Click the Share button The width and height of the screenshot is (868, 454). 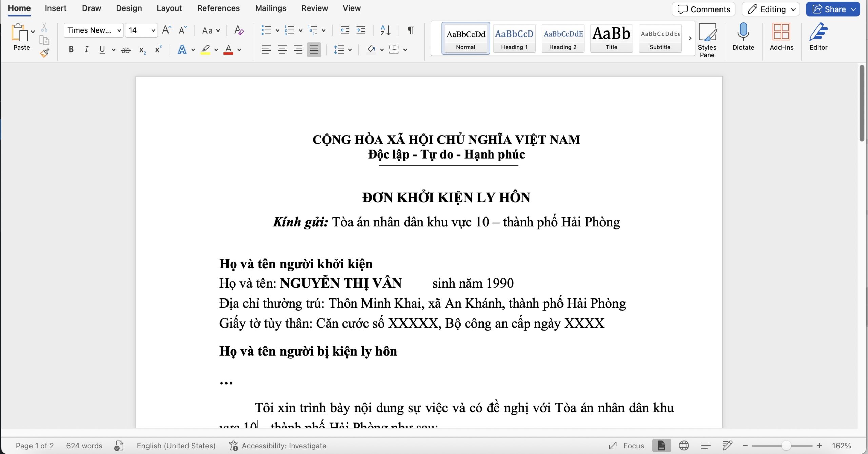(x=833, y=9)
